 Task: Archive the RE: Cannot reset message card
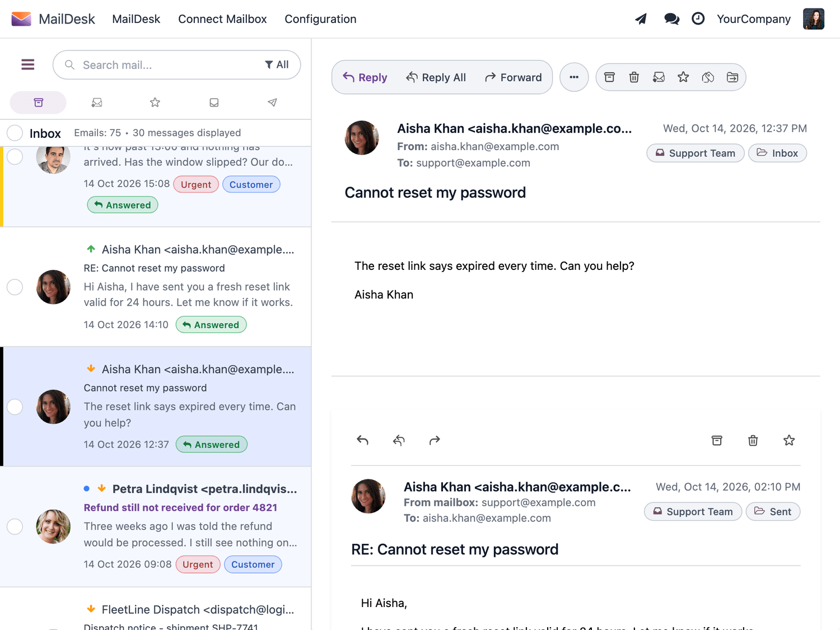click(x=717, y=440)
